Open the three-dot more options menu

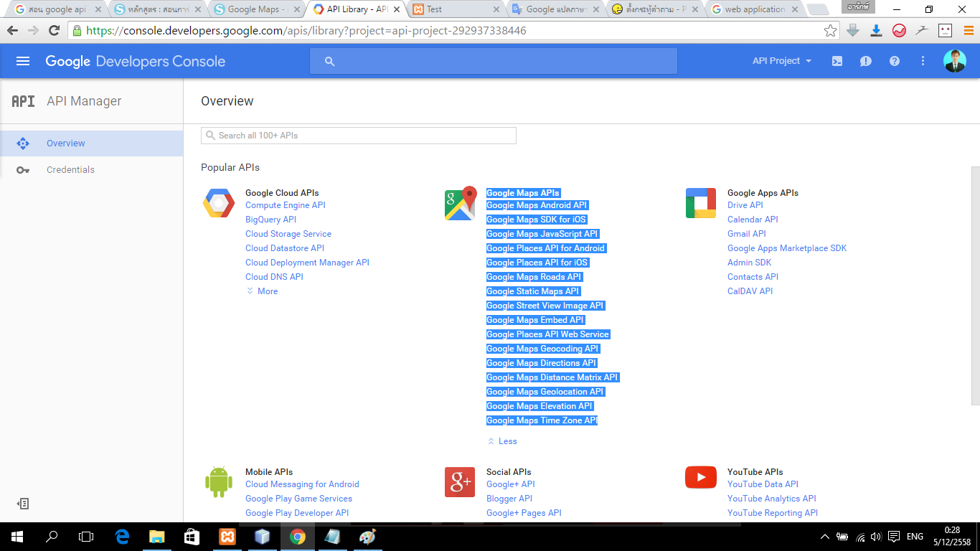pyautogui.click(x=923, y=61)
